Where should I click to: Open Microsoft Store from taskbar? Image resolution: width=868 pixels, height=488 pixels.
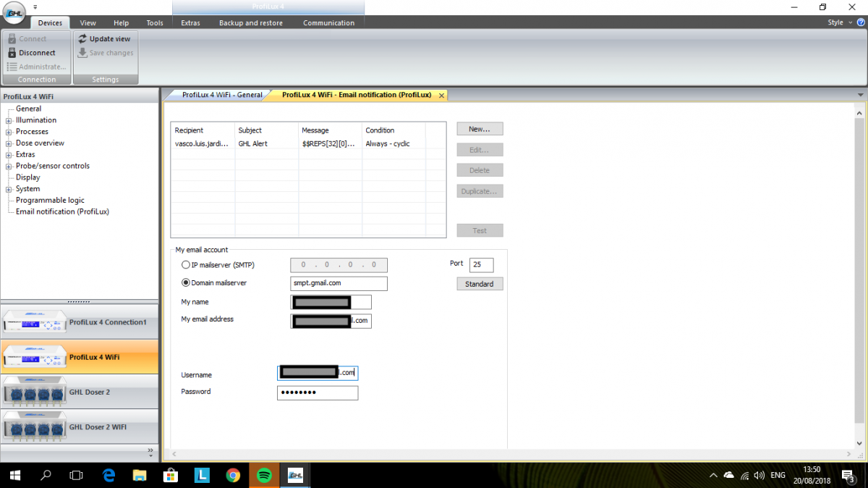pos(171,476)
